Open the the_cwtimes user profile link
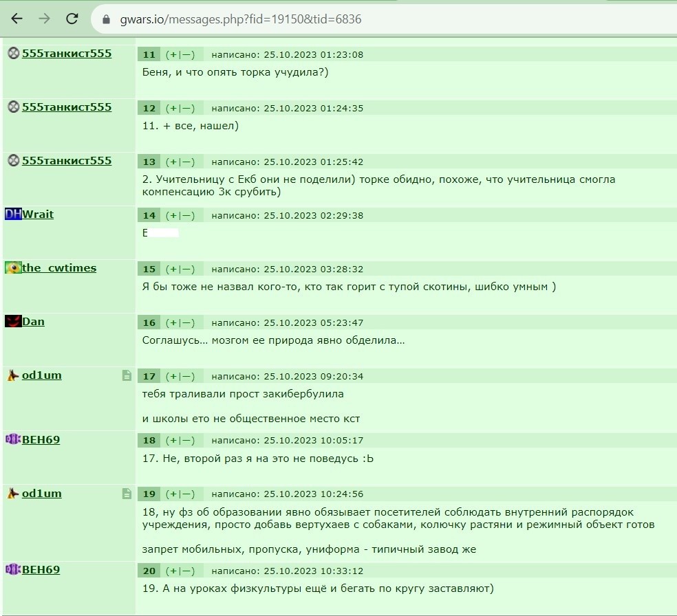This screenshot has width=677, height=616. coord(59,268)
